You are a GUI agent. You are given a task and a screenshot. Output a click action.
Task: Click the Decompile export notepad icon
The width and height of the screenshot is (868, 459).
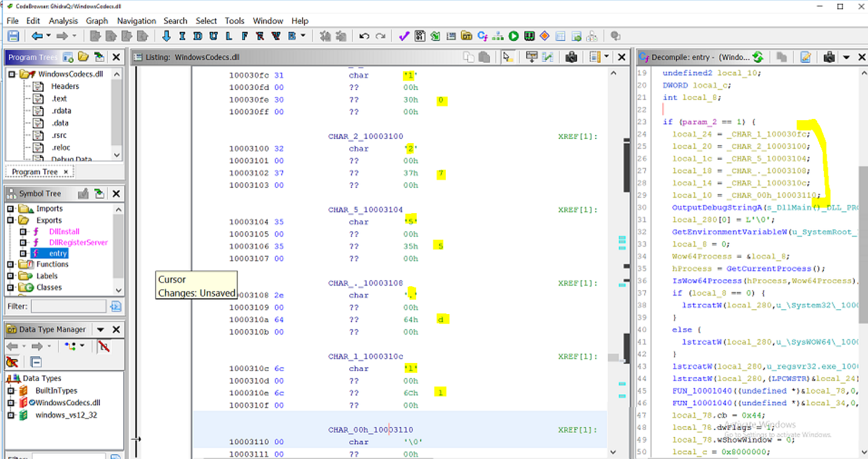tap(805, 57)
